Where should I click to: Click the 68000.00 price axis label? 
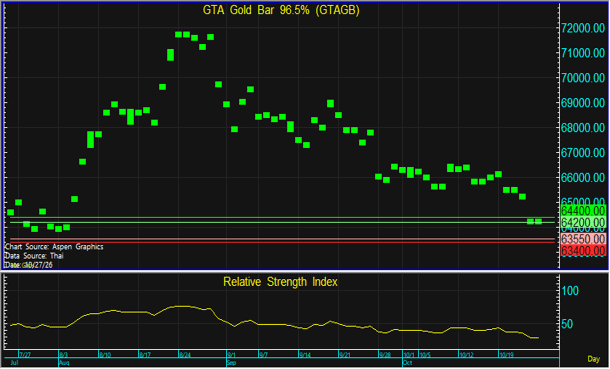click(x=583, y=128)
